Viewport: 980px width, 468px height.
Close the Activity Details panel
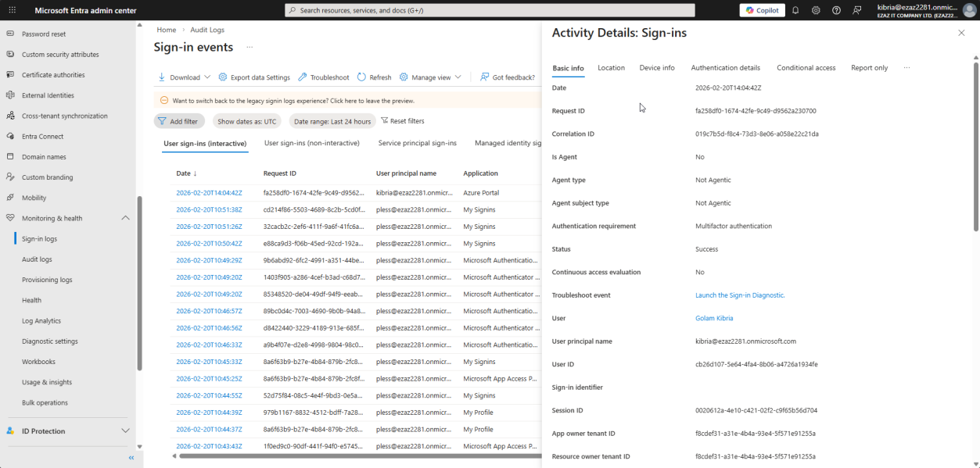[x=961, y=33]
